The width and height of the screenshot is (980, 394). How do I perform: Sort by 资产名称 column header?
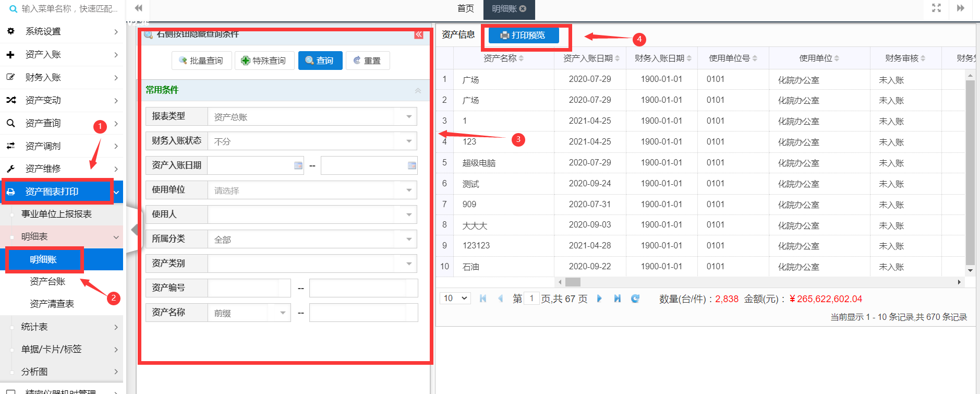503,58
